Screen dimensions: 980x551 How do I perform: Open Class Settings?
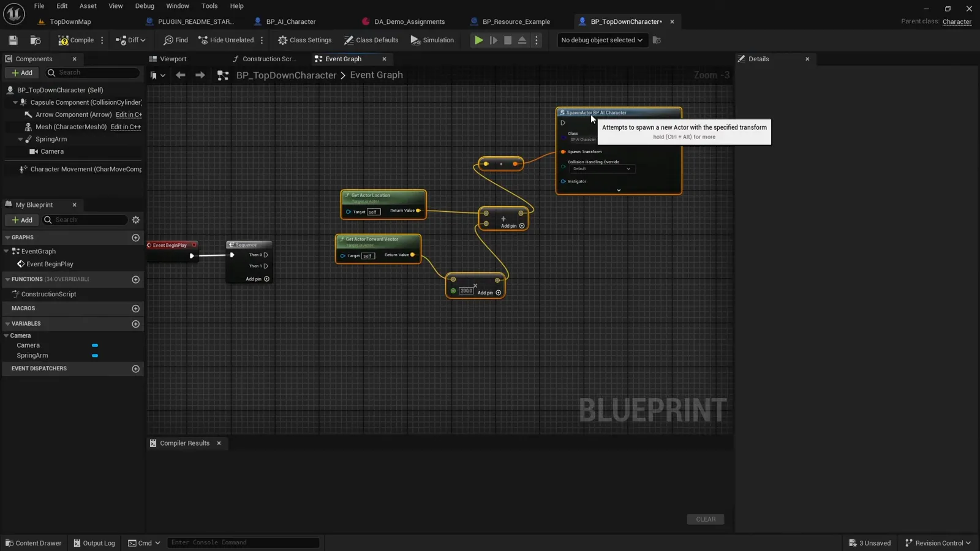[x=304, y=40]
